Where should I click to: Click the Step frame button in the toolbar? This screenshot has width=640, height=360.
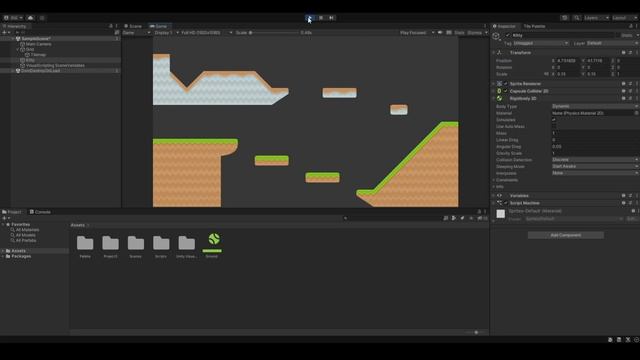[x=331, y=18]
